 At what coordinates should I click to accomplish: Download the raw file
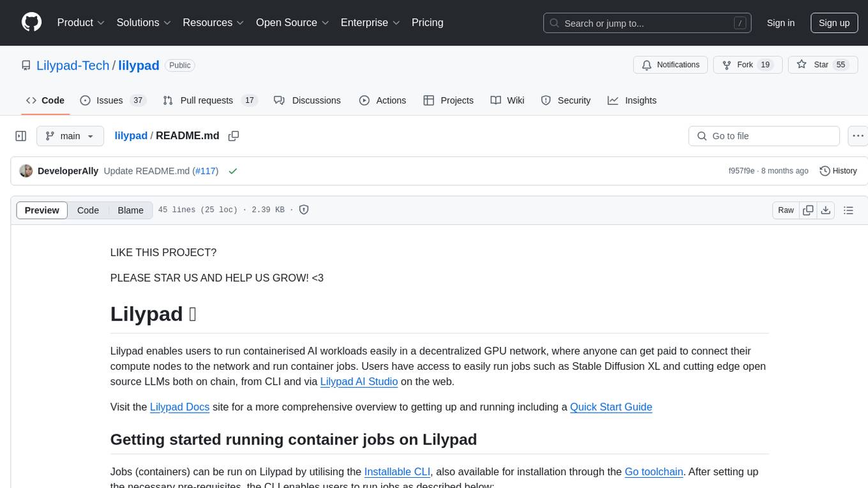pyautogui.click(x=825, y=210)
